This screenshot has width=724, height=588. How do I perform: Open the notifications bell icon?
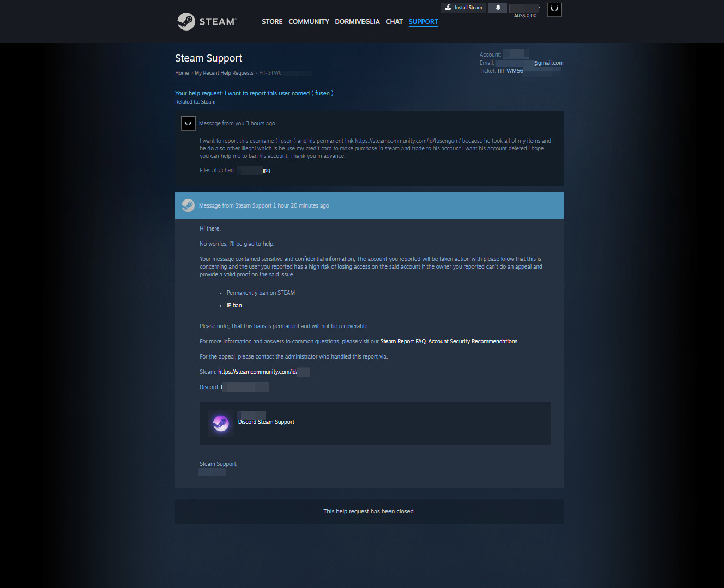click(498, 8)
